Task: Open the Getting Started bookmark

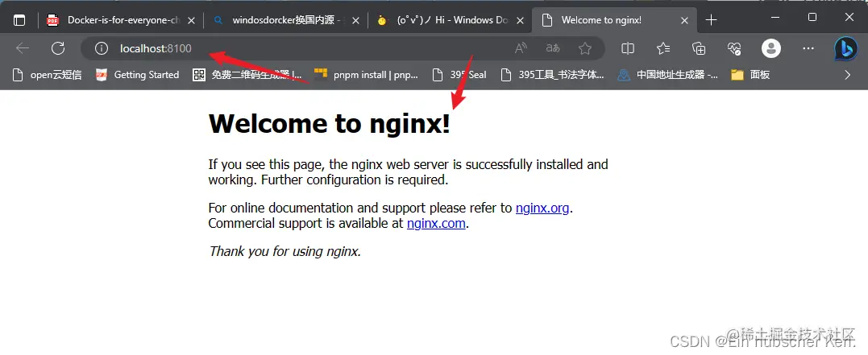Action: [x=137, y=75]
